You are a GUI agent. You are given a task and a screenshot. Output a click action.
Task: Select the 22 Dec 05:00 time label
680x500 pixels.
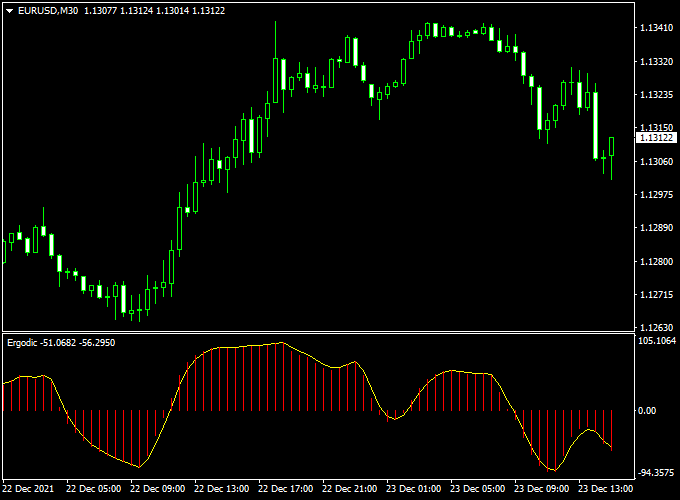click(93, 489)
